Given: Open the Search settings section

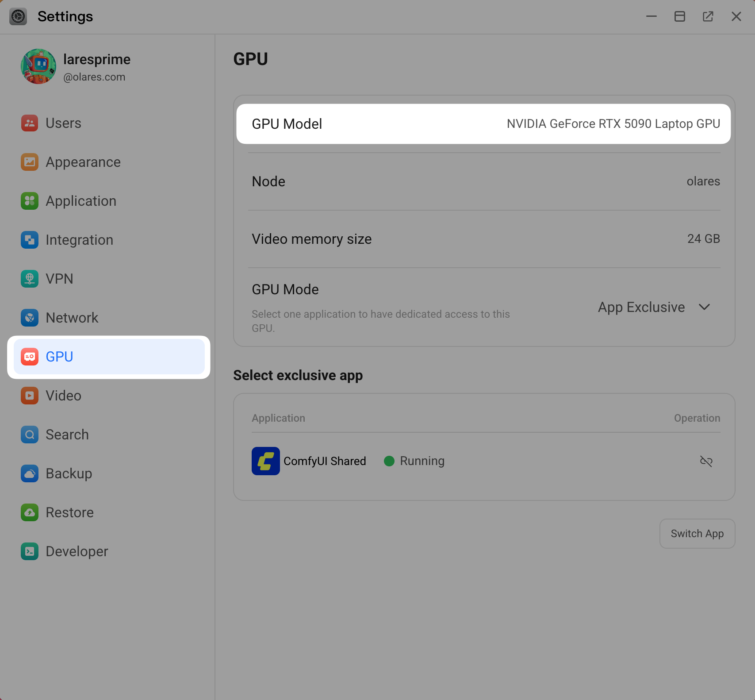Looking at the screenshot, I should click(67, 435).
